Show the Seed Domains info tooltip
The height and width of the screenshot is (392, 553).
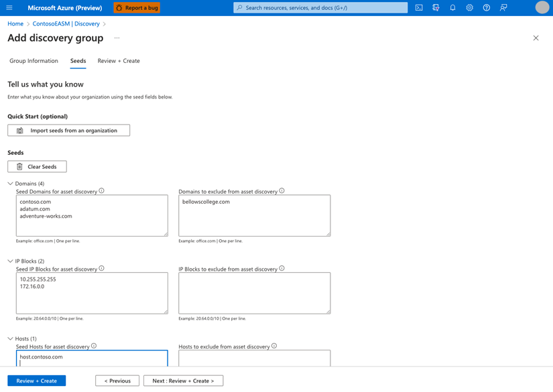point(102,190)
